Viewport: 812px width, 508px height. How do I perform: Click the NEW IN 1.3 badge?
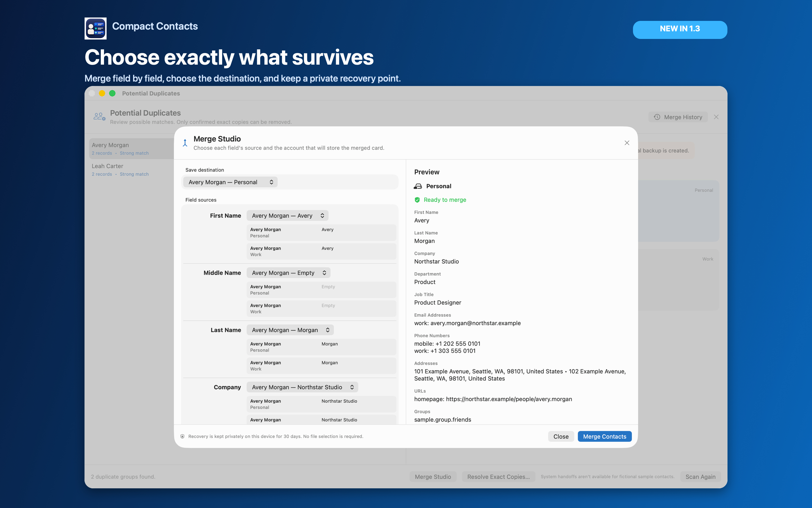pyautogui.click(x=680, y=30)
